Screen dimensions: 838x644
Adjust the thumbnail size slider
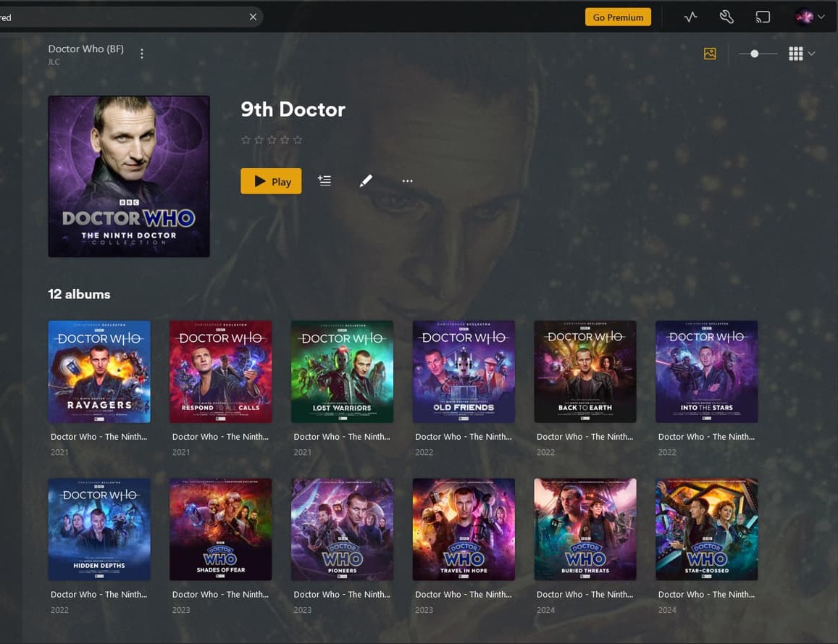coord(758,54)
